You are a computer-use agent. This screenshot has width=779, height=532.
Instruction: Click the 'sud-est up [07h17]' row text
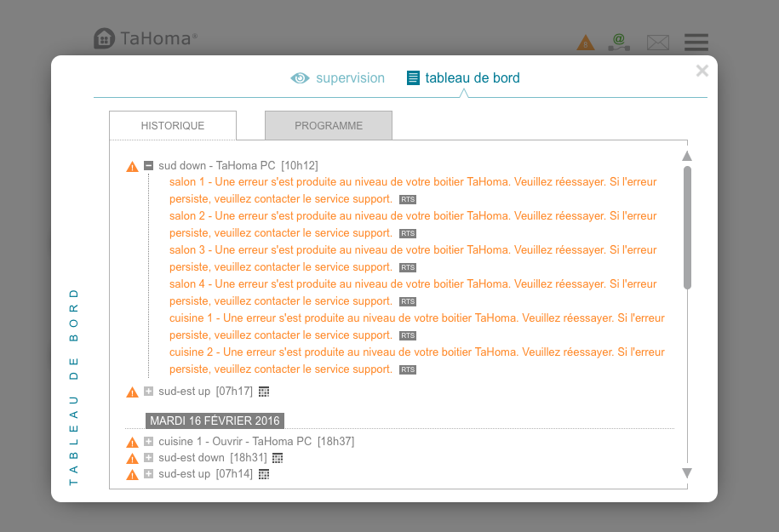coord(205,392)
